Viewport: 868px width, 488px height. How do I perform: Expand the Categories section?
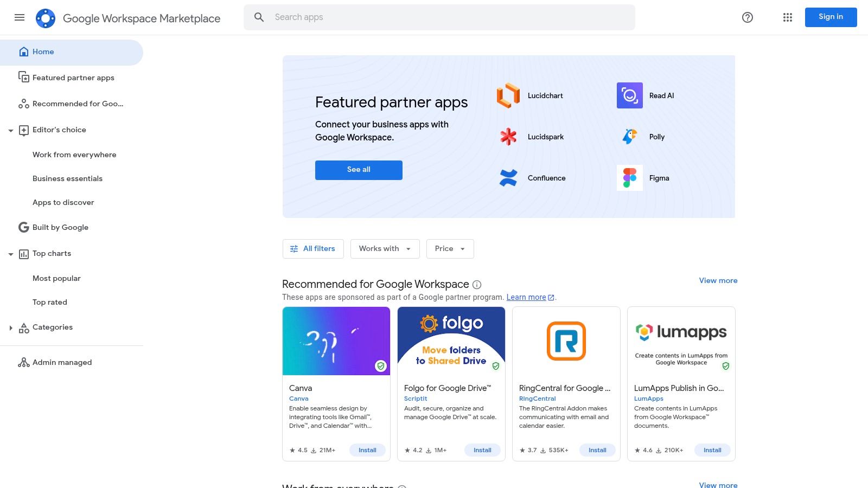pyautogui.click(x=11, y=328)
